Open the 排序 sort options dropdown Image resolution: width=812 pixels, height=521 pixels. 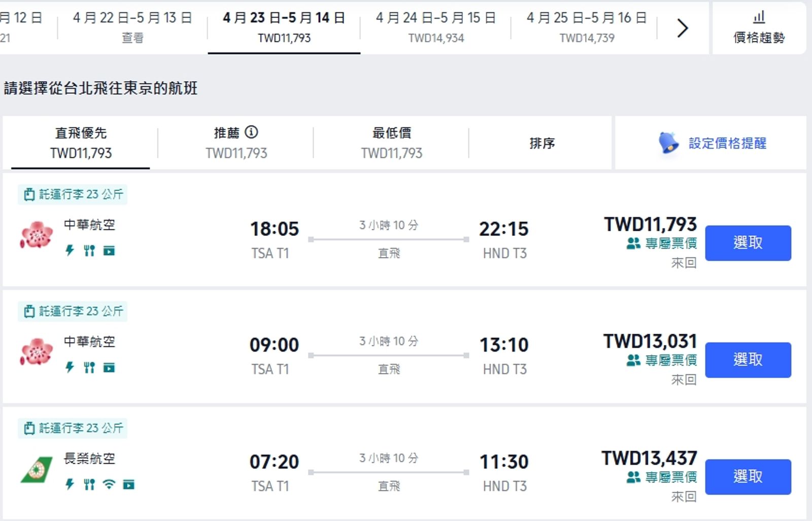pyautogui.click(x=542, y=144)
